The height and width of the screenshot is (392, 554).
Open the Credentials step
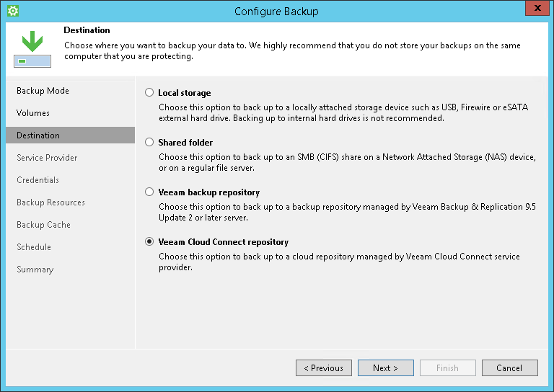(38, 180)
